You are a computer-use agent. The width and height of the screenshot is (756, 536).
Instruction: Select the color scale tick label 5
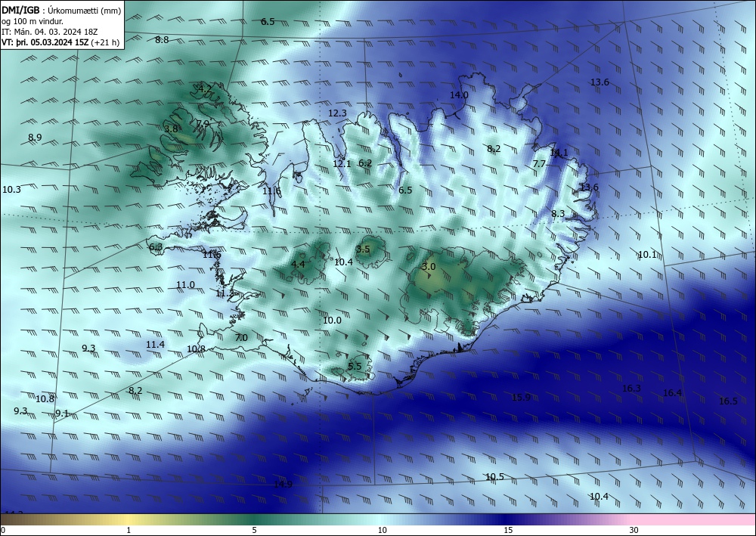pyautogui.click(x=255, y=530)
